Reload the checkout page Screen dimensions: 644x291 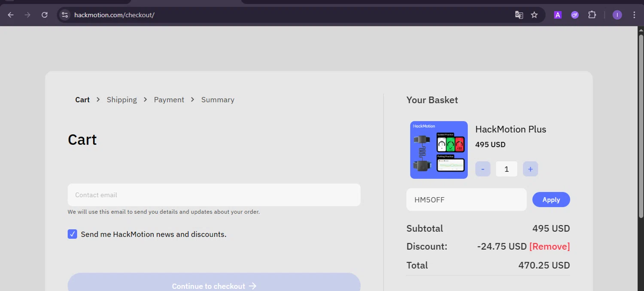[x=45, y=15]
